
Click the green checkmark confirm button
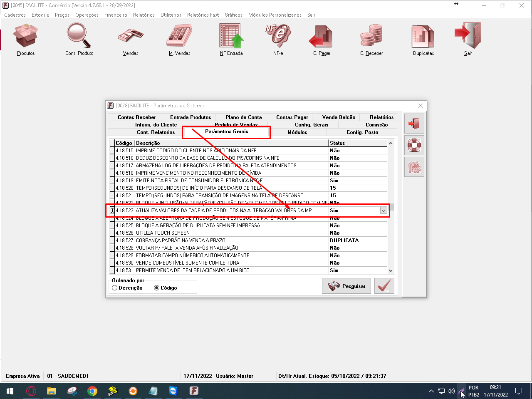point(384,286)
